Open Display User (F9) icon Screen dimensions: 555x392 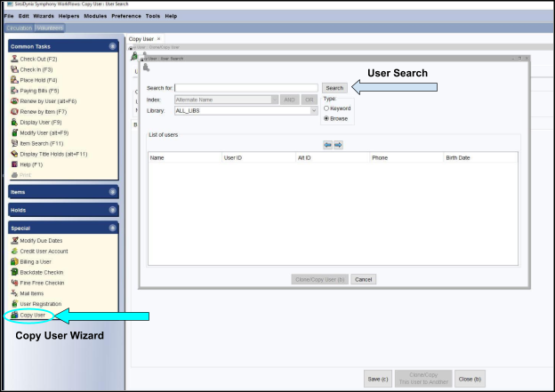click(x=14, y=122)
